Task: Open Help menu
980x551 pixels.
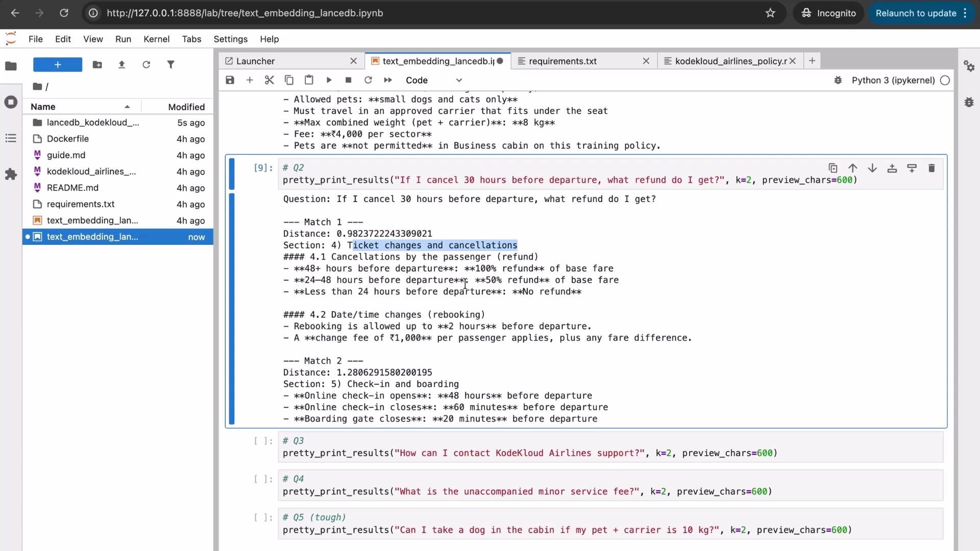Action: tap(269, 39)
